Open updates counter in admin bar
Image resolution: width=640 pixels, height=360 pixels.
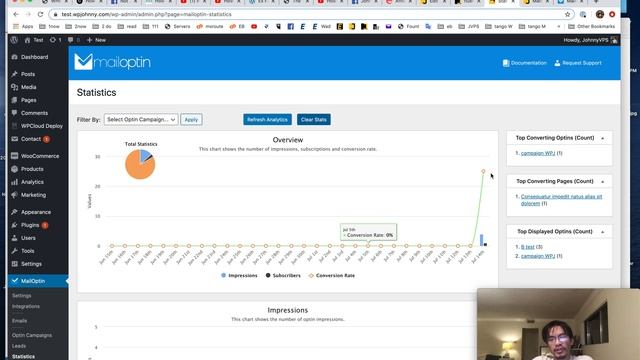coord(56,40)
